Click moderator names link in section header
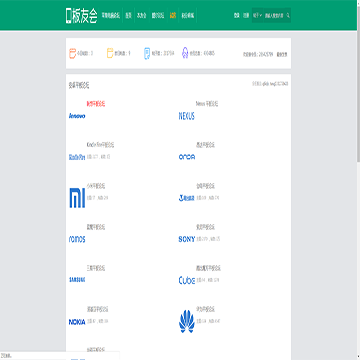 click(x=275, y=84)
